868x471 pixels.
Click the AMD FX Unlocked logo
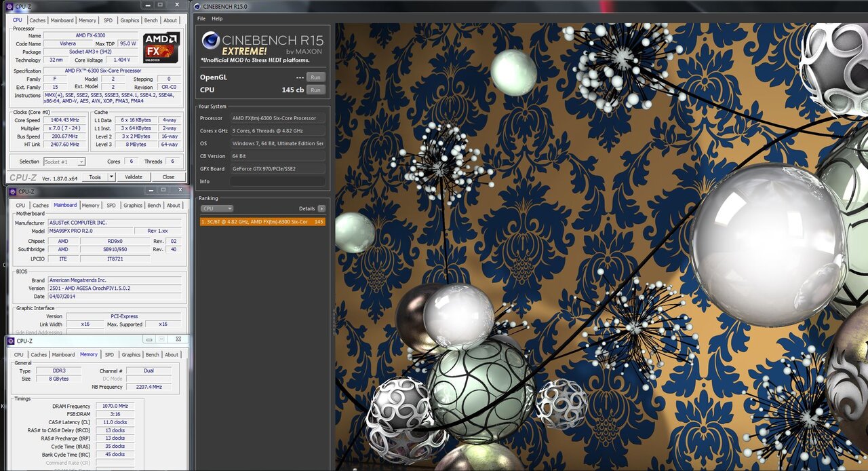(x=161, y=48)
